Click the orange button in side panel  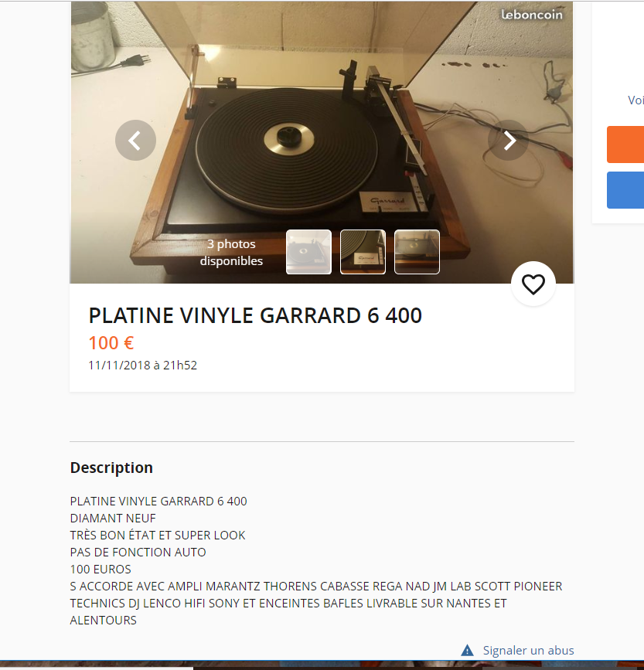point(625,145)
